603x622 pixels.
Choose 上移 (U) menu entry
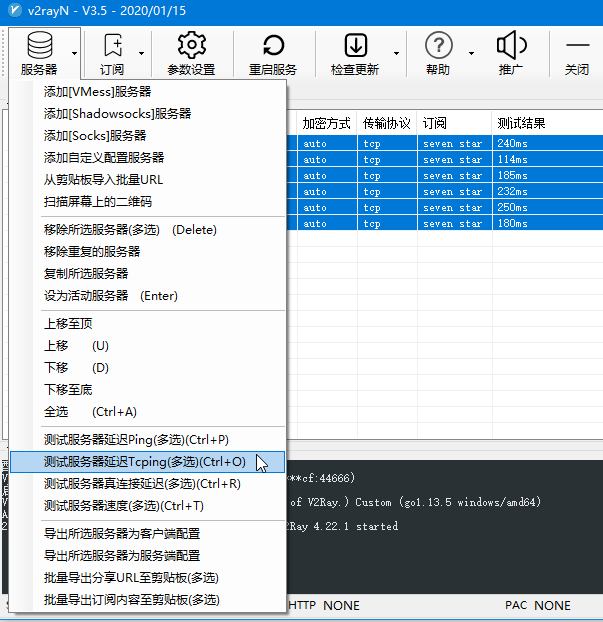(148, 346)
